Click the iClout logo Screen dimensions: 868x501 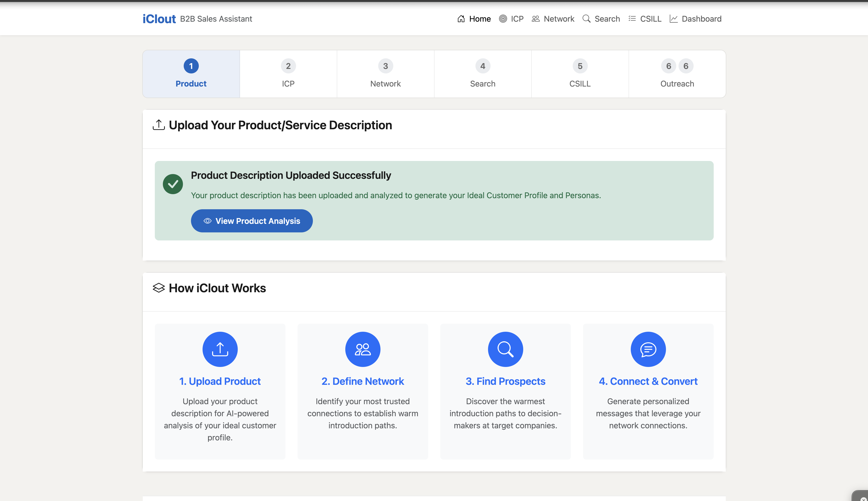(x=159, y=19)
